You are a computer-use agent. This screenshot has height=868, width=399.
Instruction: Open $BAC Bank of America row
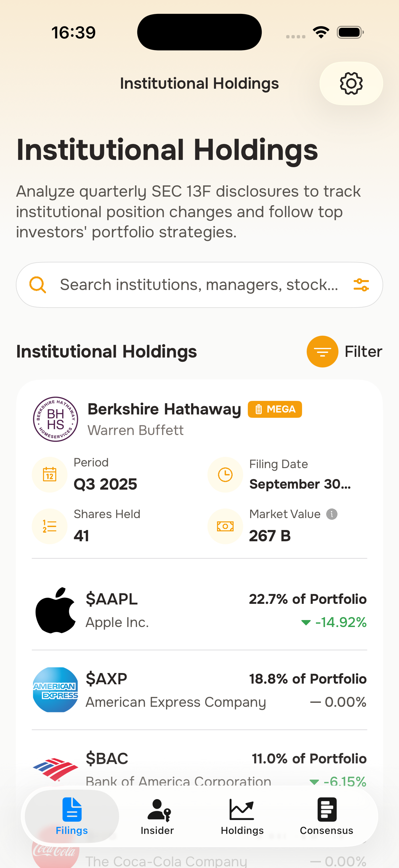(199, 765)
